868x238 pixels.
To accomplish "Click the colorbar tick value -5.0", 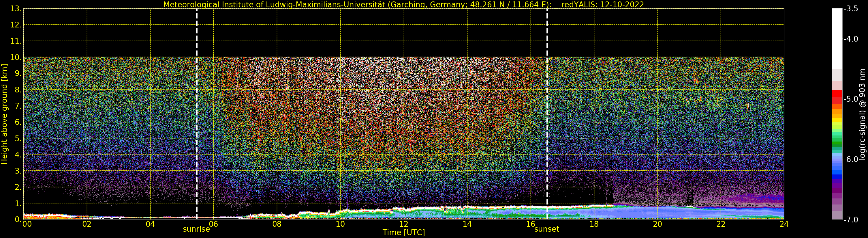I will click(851, 99).
